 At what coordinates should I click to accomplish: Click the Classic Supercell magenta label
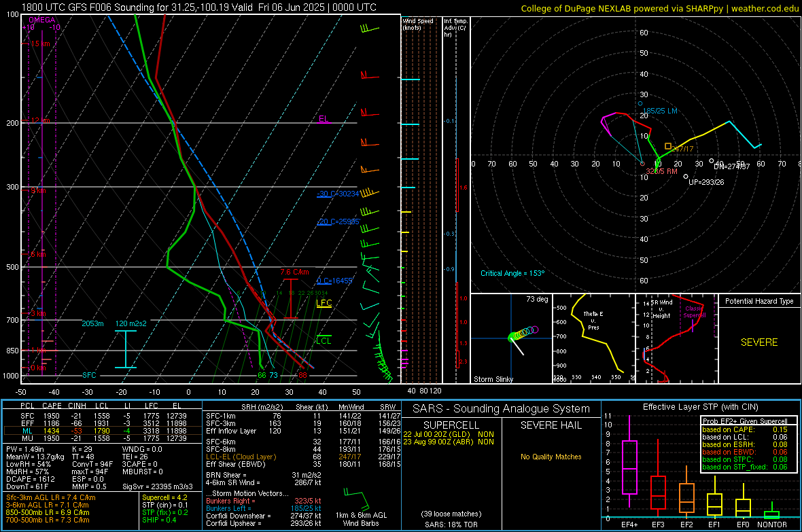tap(695, 312)
